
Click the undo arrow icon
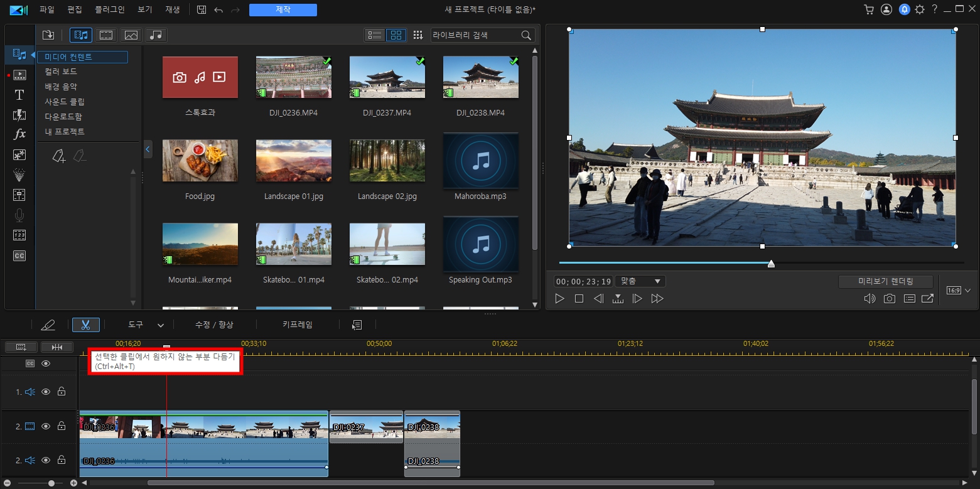[218, 10]
